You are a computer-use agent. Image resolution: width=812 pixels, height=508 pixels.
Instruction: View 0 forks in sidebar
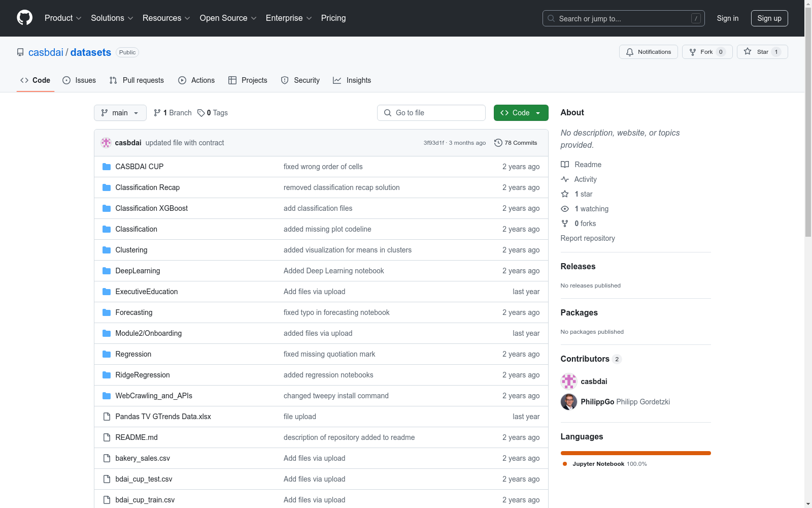click(x=579, y=224)
